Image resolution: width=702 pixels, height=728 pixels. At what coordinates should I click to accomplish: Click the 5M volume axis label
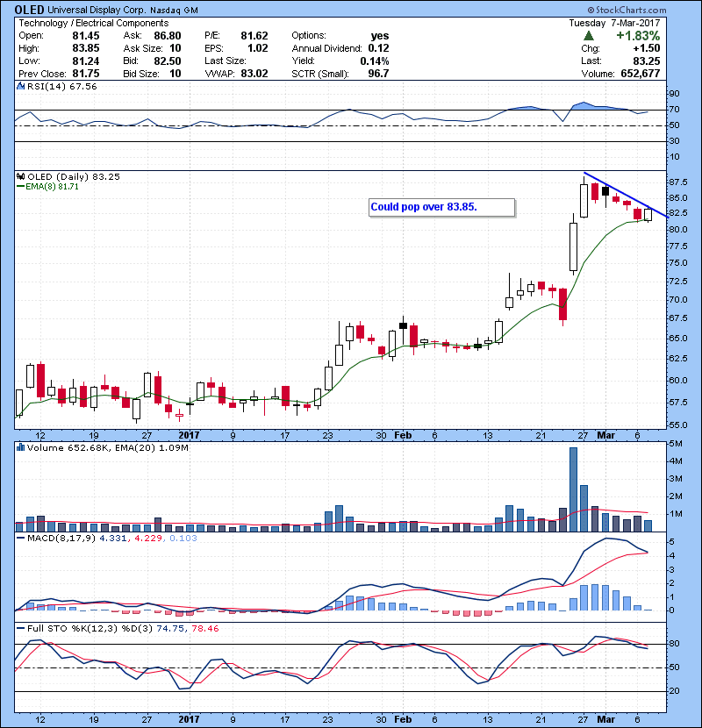(x=676, y=444)
